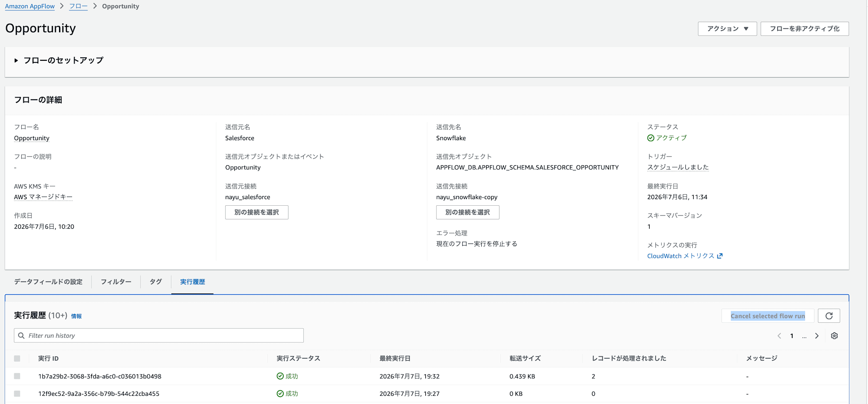The height and width of the screenshot is (404, 868).
Task: Select page 1 in pagination
Action: pyautogui.click(x=792, y=336)
